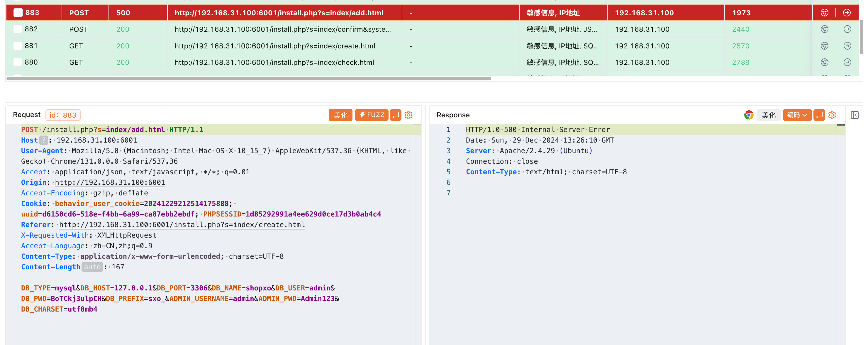Toggle the Content-Length auto tag
Image resolution: width=868 pixels, height=345 pixels.
(92, 267)
